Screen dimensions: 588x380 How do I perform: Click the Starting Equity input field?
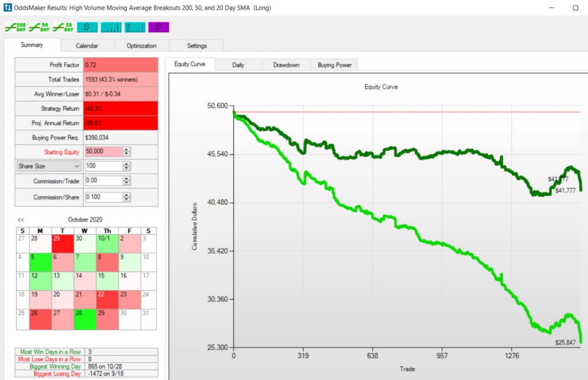point(104,152)
